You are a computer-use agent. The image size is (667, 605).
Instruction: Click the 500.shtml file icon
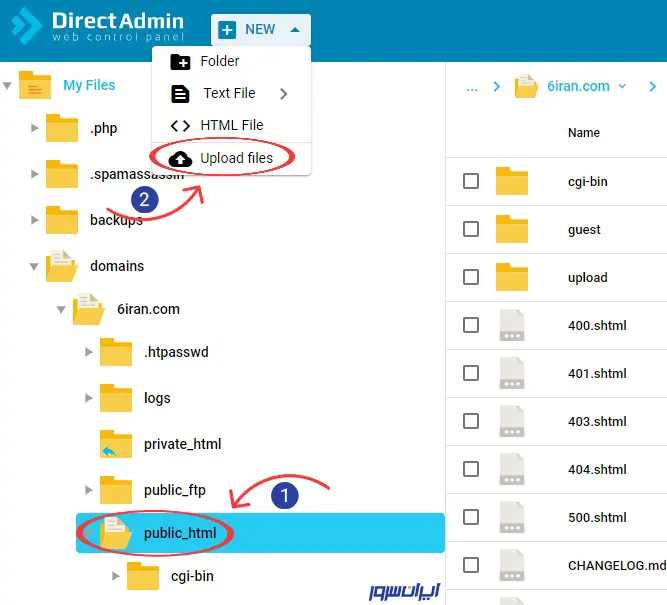pyautogui.click(x=512, y=517)
